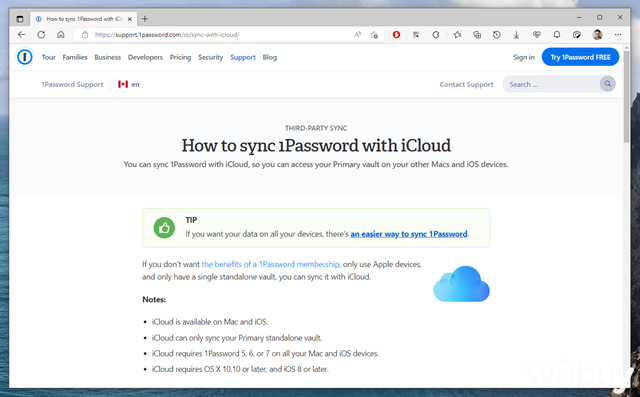Click the blue iCloud cloud image
The height and width of the screenshot is (397, 640).
point(461,284)
